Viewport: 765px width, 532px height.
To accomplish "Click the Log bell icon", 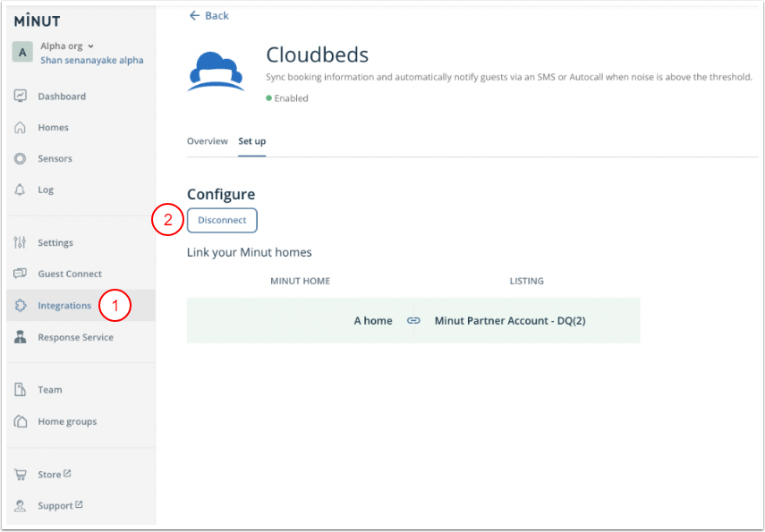I will [x=21, y=190].
